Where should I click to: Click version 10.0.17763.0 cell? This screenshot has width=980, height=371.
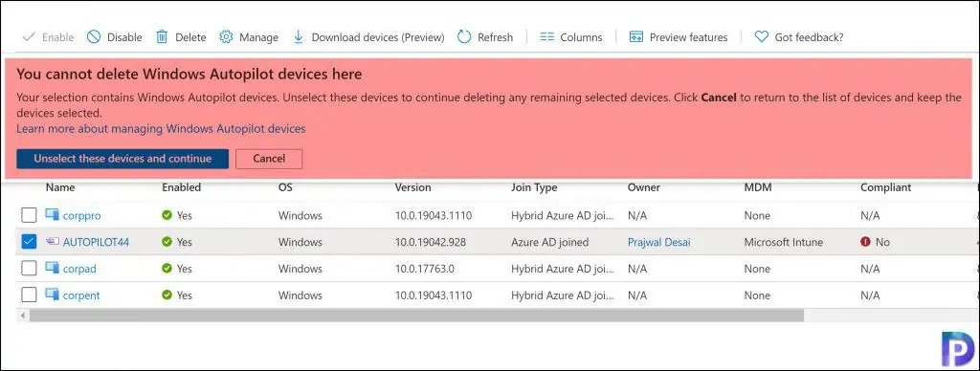coord(425,269)
